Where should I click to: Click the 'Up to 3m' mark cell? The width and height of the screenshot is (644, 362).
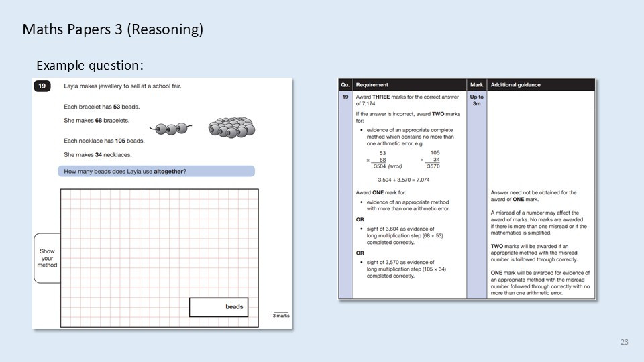[476, 100]
